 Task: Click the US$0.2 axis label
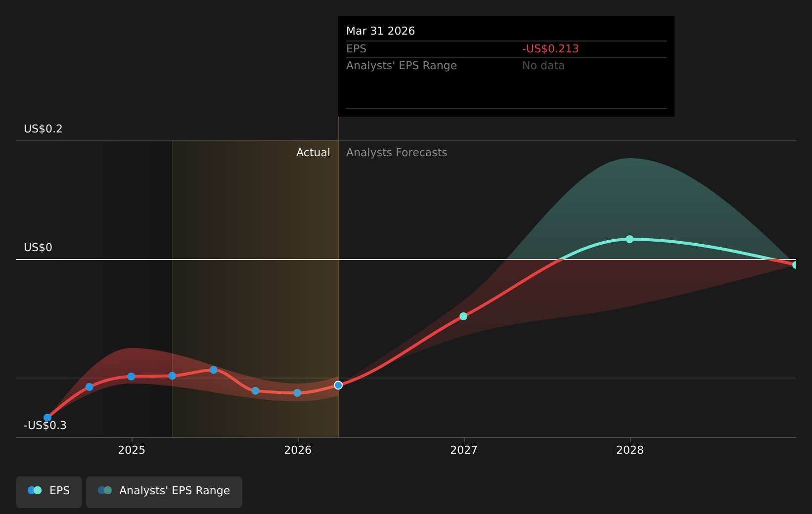pos(44,129)
